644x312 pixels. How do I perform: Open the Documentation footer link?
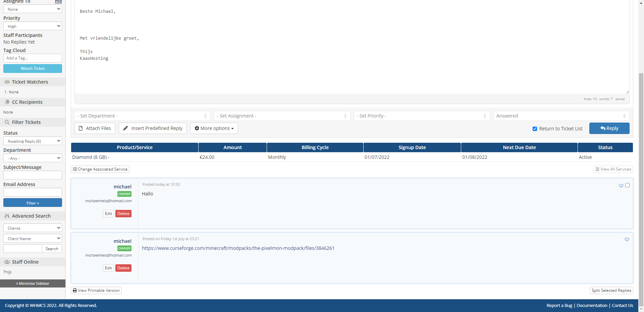pos(592,305)
